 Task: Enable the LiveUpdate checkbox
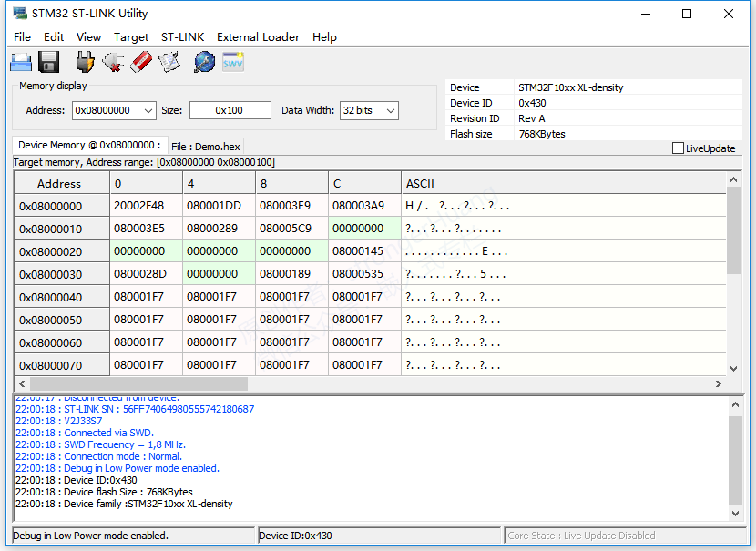coord(678,148)
